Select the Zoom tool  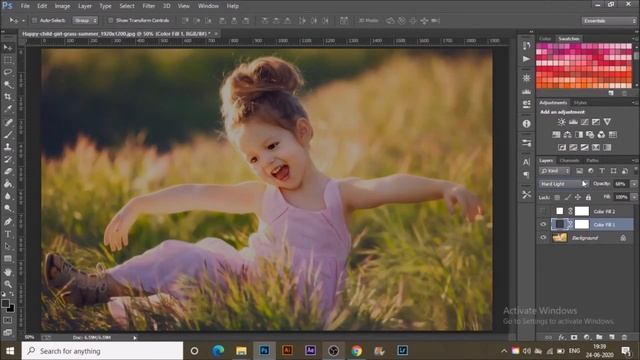coord(8,284)
